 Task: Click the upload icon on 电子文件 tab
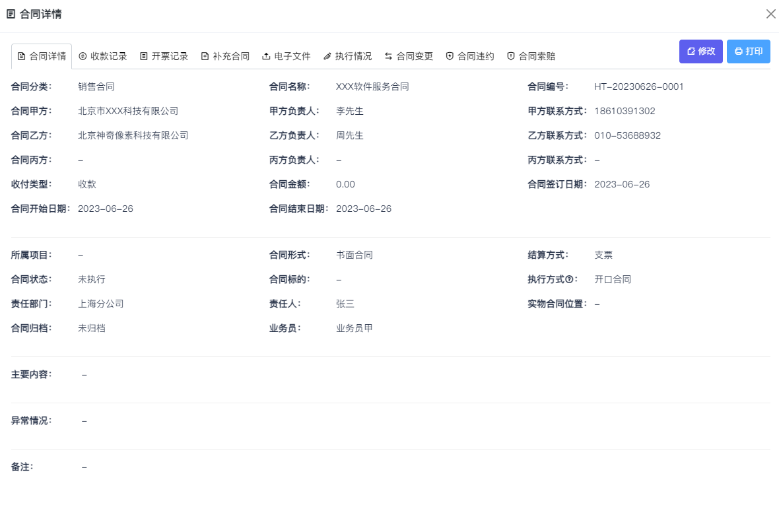267,56
